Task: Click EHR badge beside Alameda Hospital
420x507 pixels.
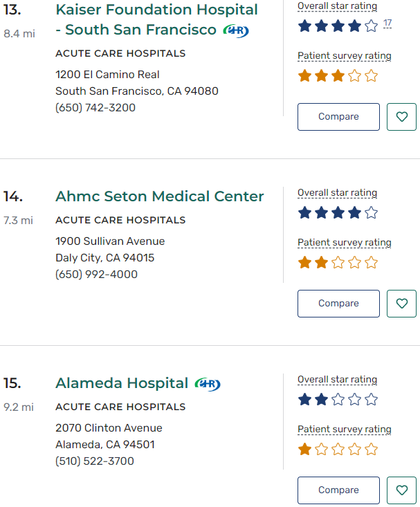Action: click(208, 384)
